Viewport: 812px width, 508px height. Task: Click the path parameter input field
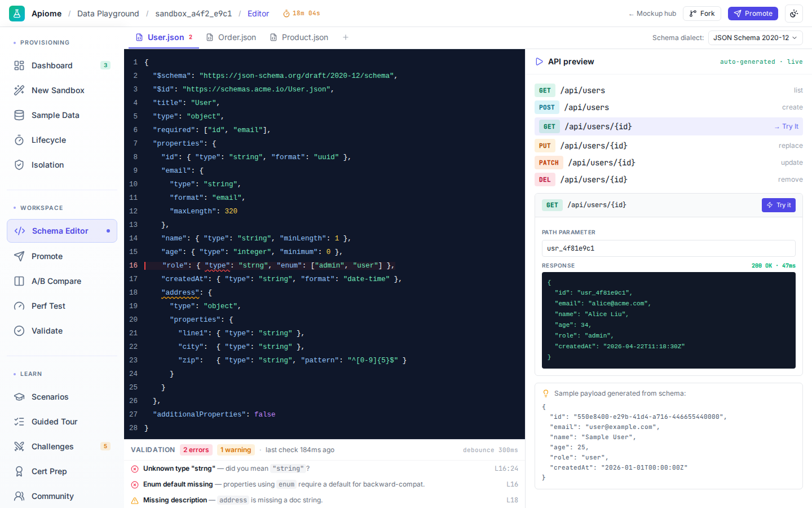point(669,248)
